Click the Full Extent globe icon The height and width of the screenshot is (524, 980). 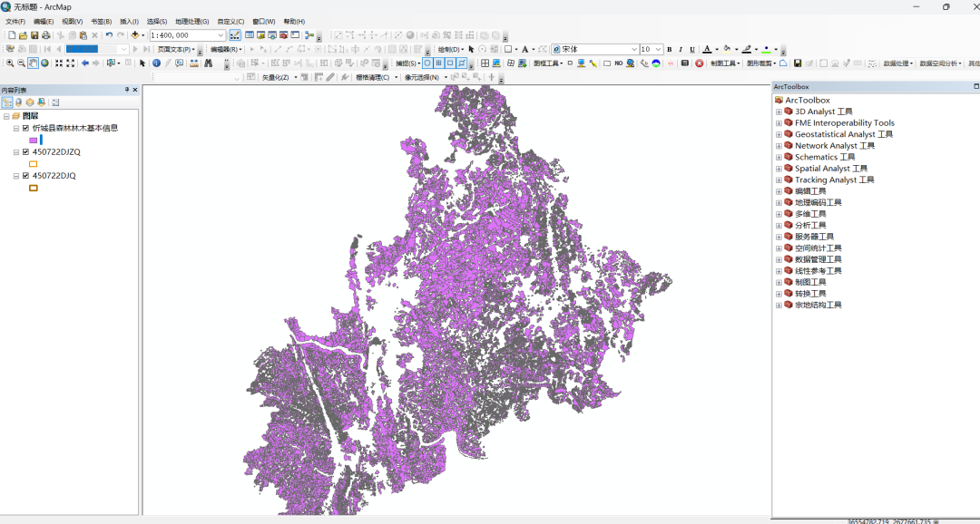point(44,63)
